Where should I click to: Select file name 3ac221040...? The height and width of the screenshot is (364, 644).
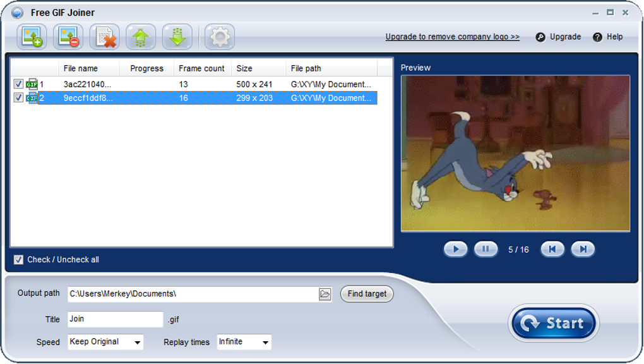(x=87, y=84)
